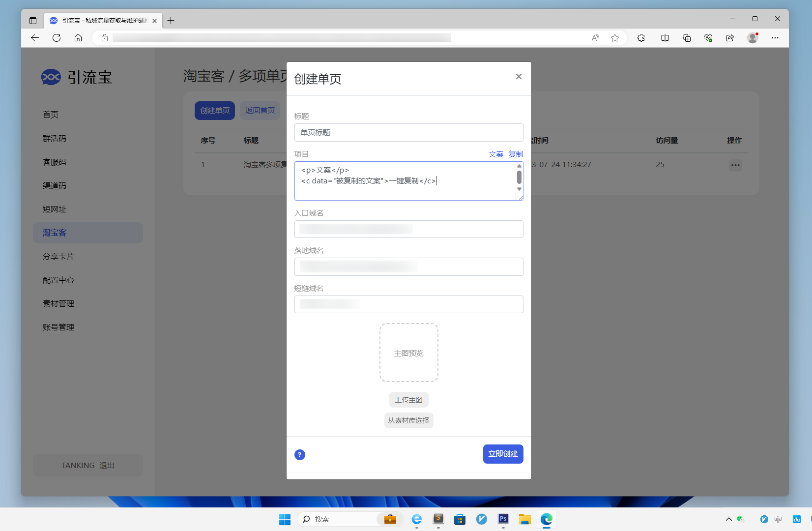Open tab actions menu icon
The height and width of the screenshot is (531, 812).
coord(33,21)
